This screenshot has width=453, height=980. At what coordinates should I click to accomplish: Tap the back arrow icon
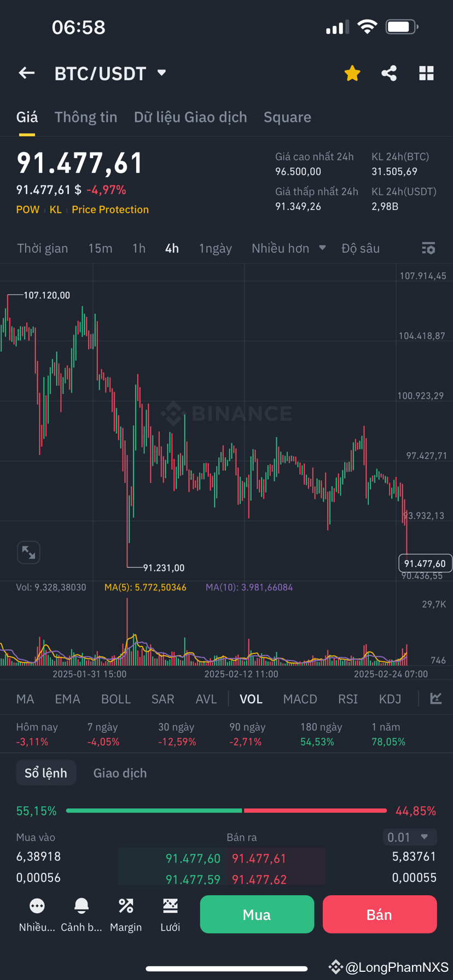click(26, 73)
